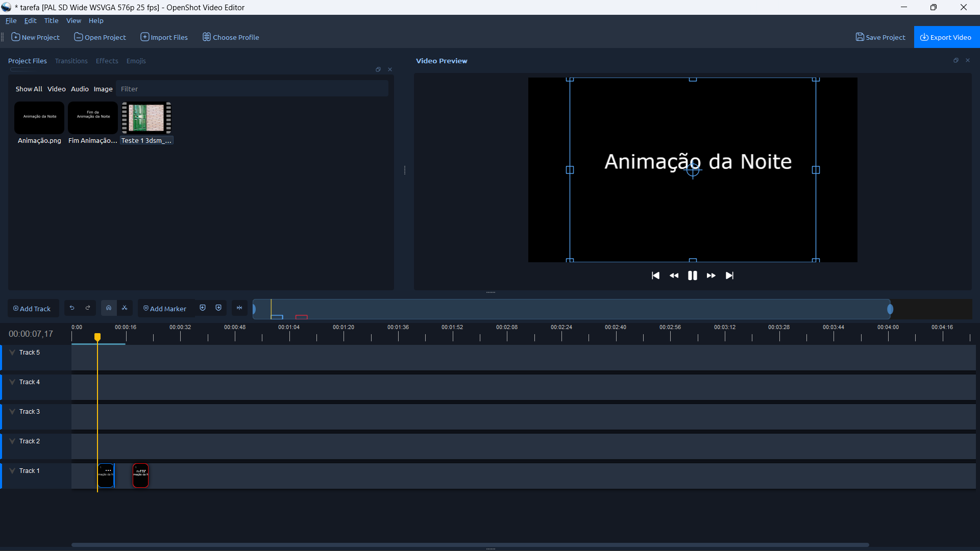Toggle timeline snapping magnet icon
Screen dimensions: 980x551
[109, 308]
